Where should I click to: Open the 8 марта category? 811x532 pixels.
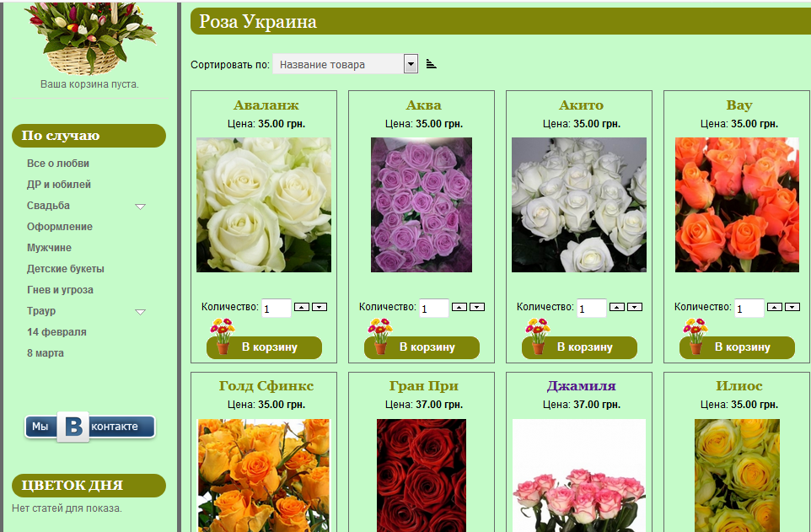[x=46, y=353]
